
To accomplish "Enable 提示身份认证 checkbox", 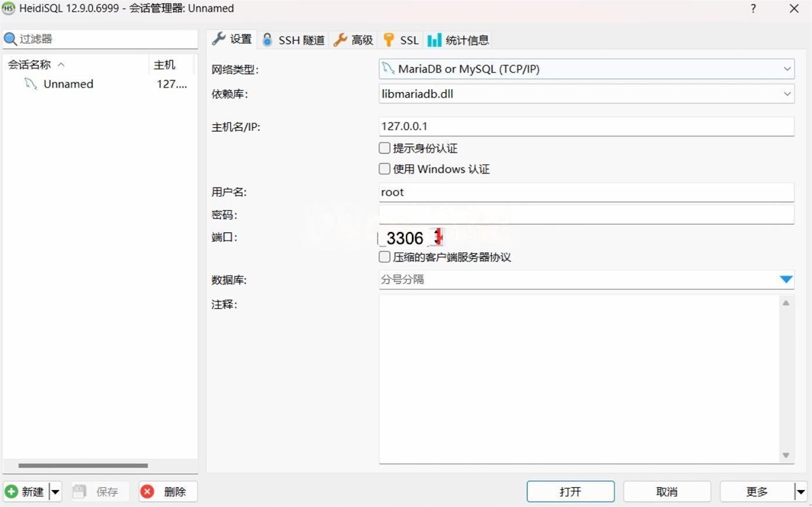I will pos(384,148).
